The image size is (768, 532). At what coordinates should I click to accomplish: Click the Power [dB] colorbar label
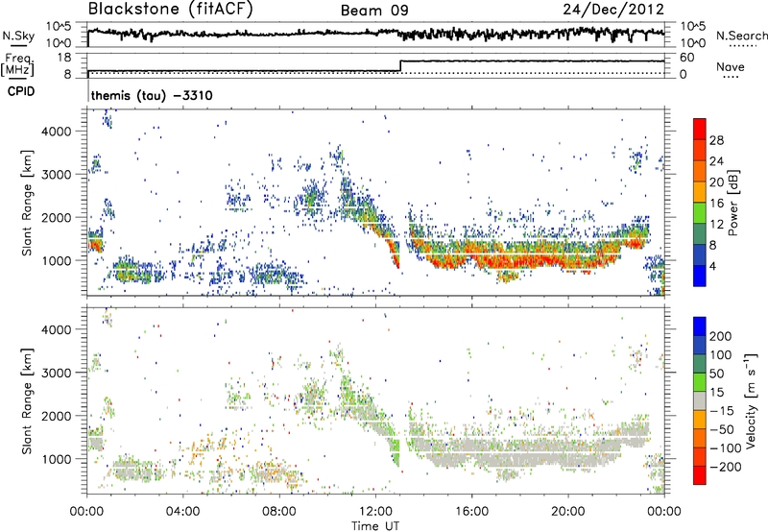pyautogui.click(x=732, y=203)
